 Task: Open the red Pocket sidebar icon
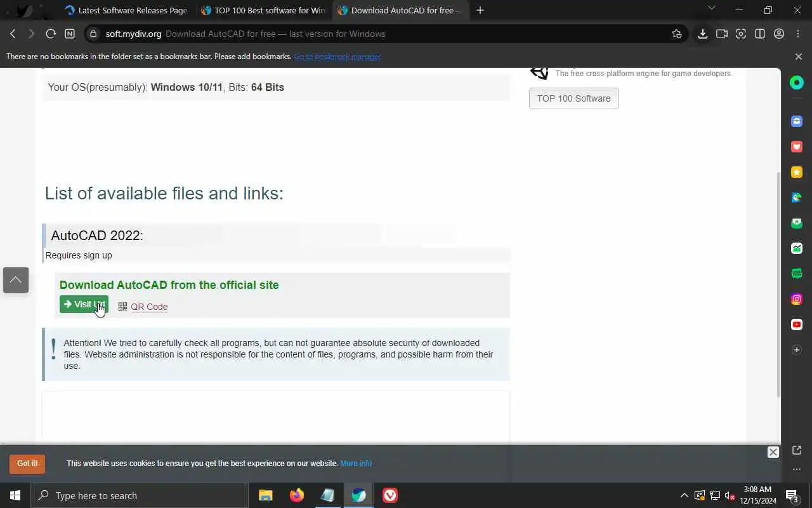[797, 146]
